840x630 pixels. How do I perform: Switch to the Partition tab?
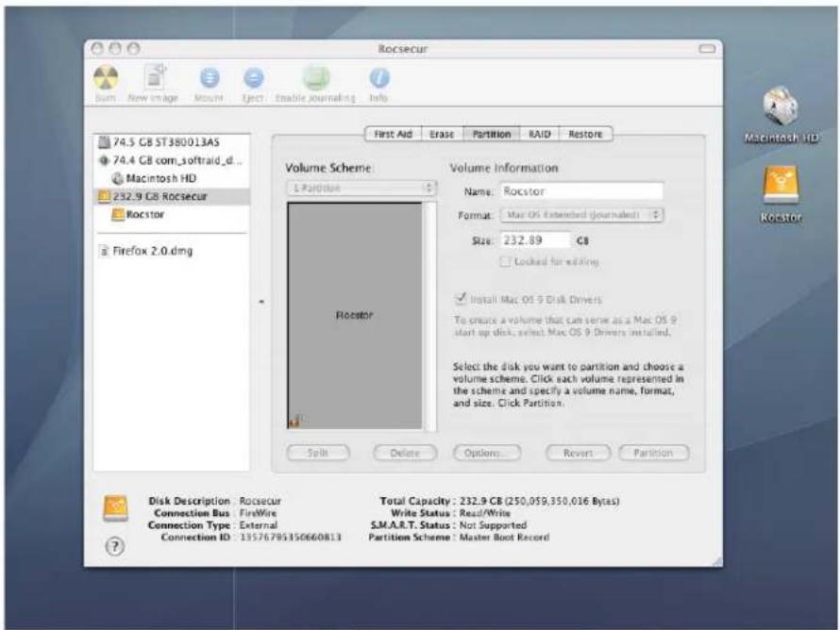491,134
